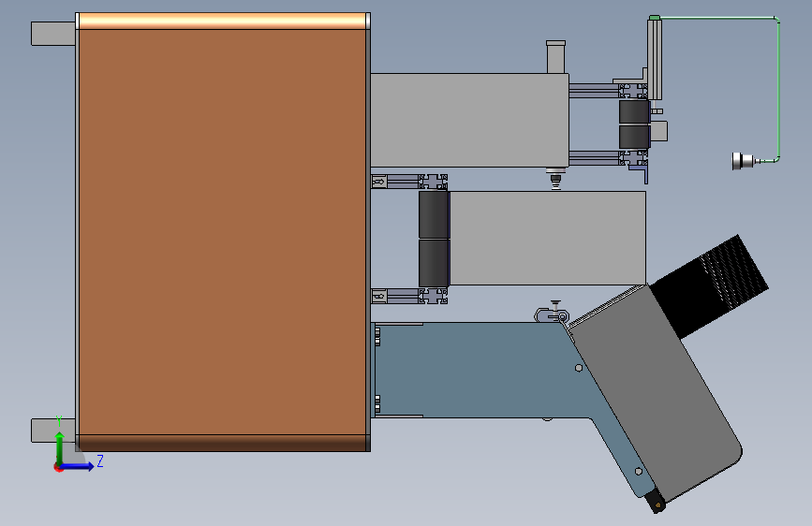The width and height of the screenshot is (812, 526).
Task: Click the green Y axis arrow
Action: pyautogui.click(x=60, y=446)
